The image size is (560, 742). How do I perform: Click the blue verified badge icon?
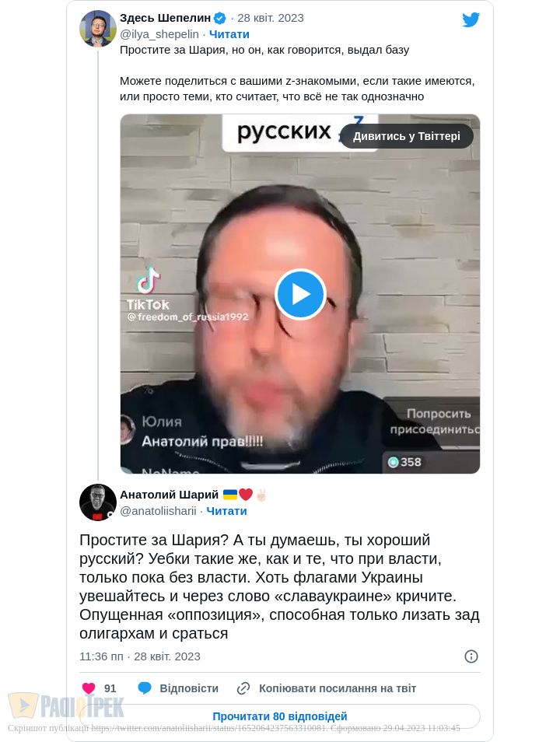[x=220, y=18]
